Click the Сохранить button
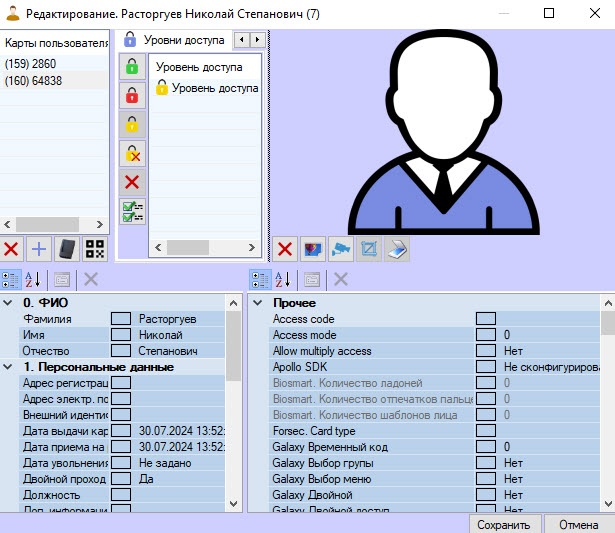The width and height of the screenshot is (615, 533). click(504, 524)
